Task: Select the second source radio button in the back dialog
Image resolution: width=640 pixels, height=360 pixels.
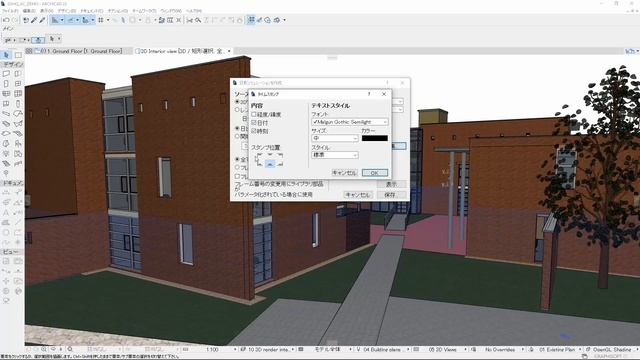Action: [237, 110]
